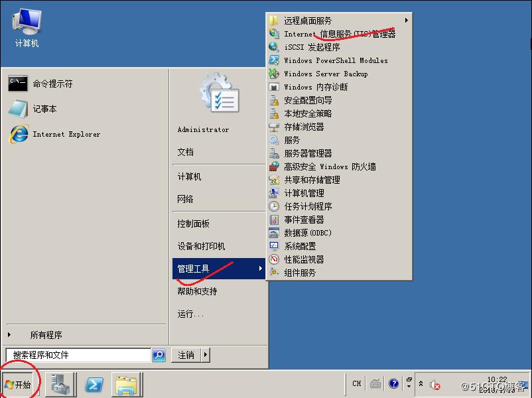The height and width of the screenshot is (398, 532).
Task: Expand All Programs list
Action: (46, 335)
